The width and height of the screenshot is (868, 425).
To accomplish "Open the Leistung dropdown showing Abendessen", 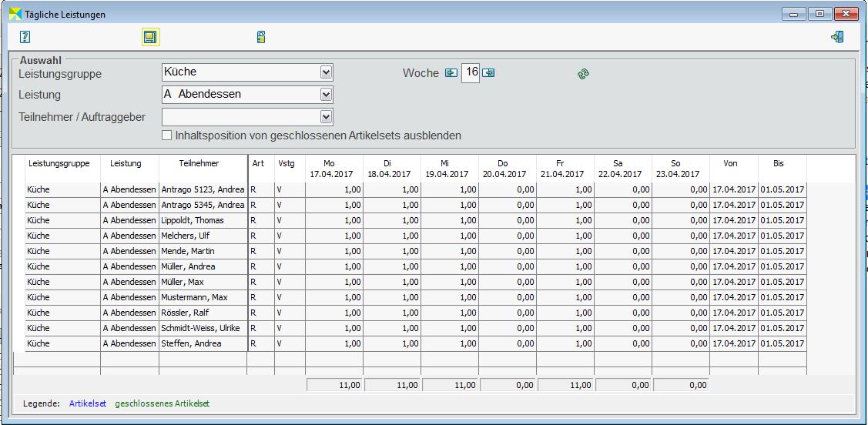I will click(x=326, y=95).
